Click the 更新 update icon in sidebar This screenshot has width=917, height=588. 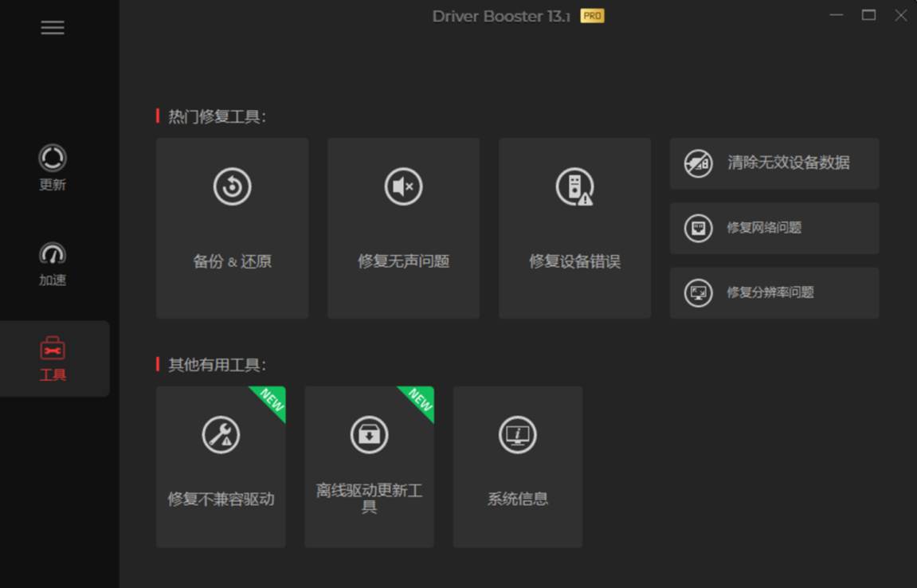click(x=53, y=158)
